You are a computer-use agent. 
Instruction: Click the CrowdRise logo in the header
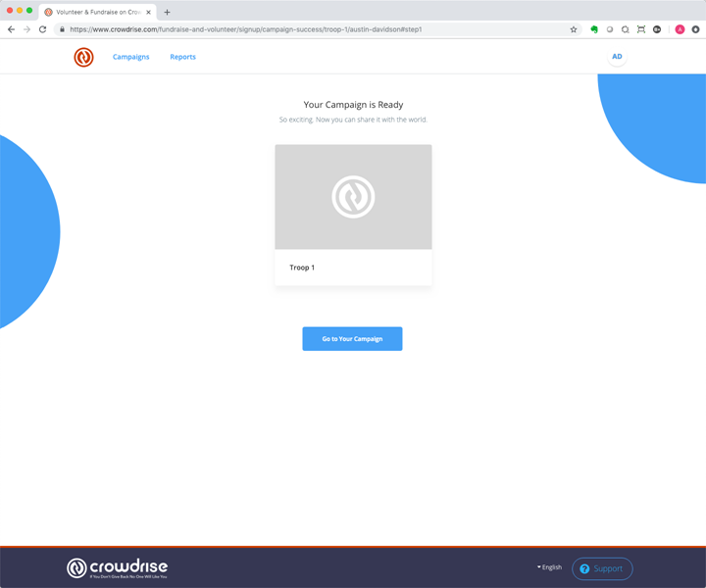click(x=83, y=57)
